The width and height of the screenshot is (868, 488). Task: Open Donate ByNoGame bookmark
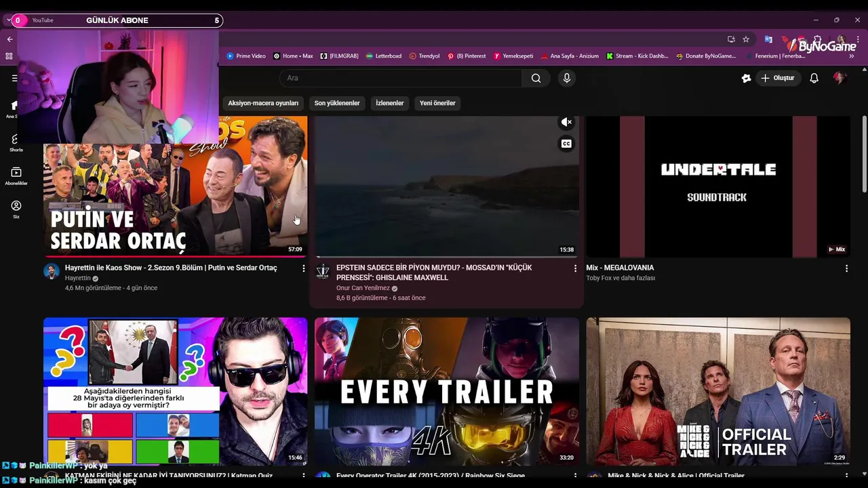[706, 56]
